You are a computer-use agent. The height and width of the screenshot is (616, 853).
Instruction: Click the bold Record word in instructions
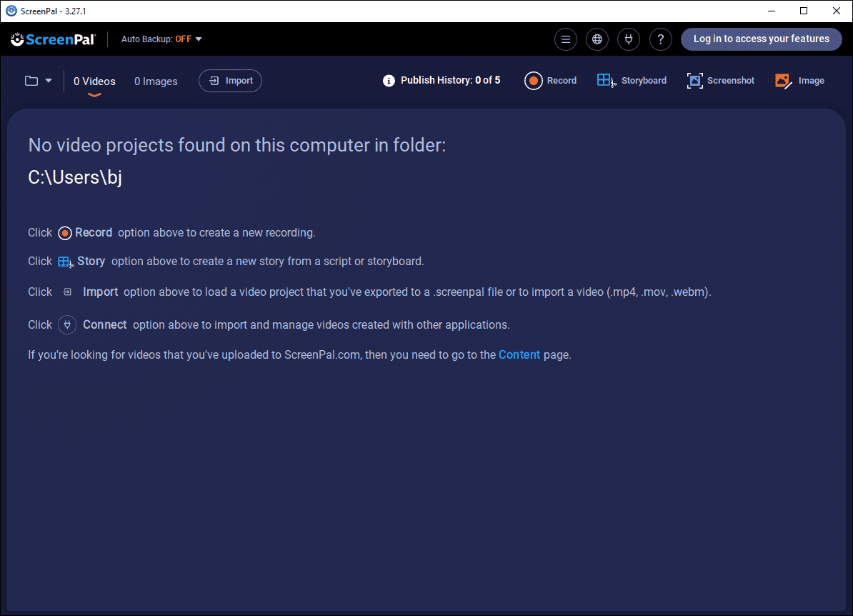tap(94, 233)
